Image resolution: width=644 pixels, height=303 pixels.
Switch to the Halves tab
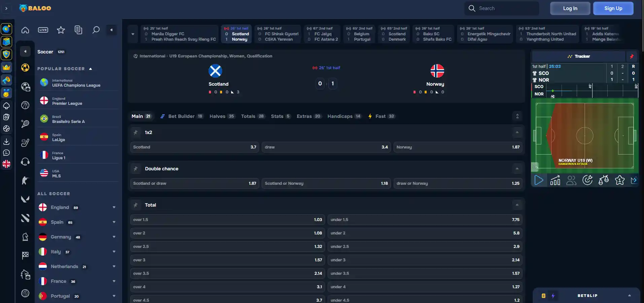[222, 116]
